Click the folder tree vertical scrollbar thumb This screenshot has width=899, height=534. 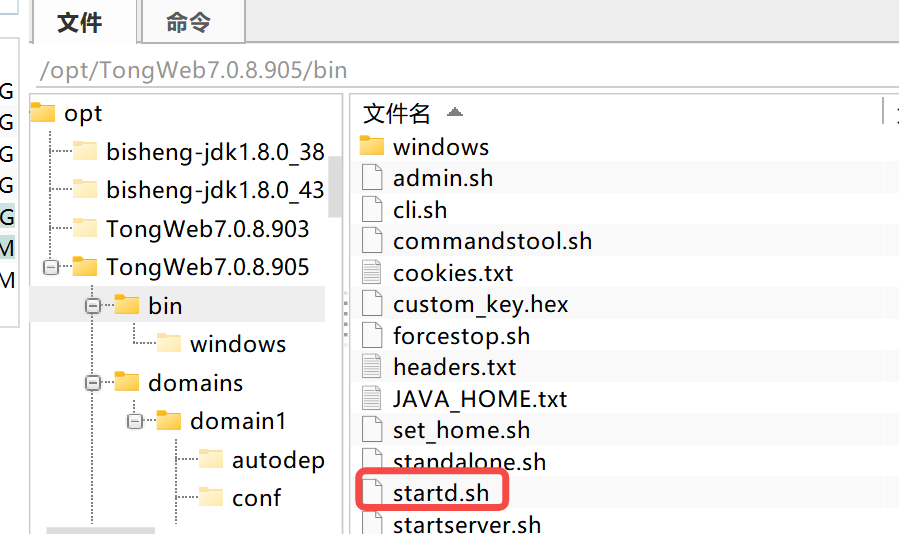[x=335, y=186]
